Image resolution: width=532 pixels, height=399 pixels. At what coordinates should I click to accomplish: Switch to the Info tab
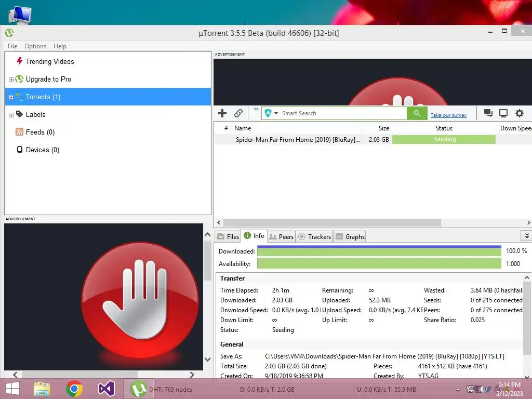point(254,236)
